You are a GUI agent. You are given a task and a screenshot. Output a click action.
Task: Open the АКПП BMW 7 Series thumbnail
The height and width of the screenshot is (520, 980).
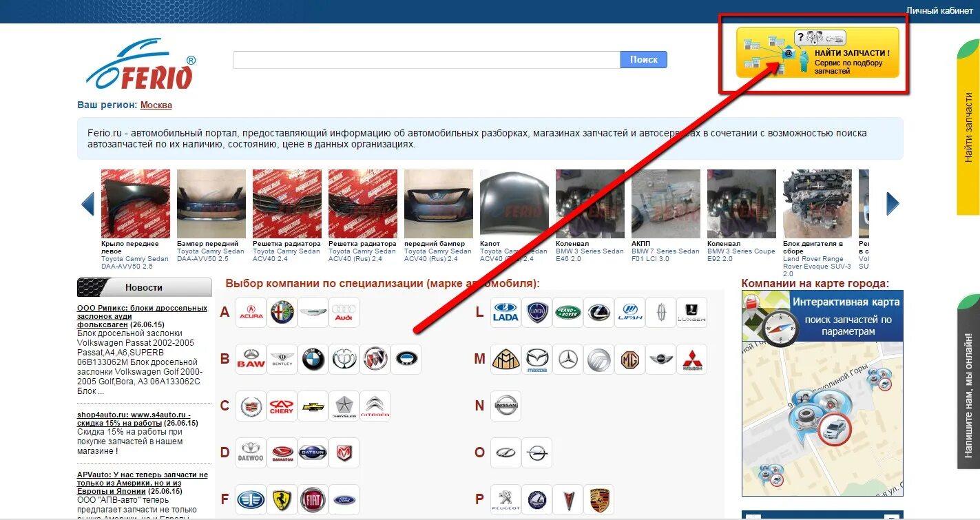click(666, 204)
